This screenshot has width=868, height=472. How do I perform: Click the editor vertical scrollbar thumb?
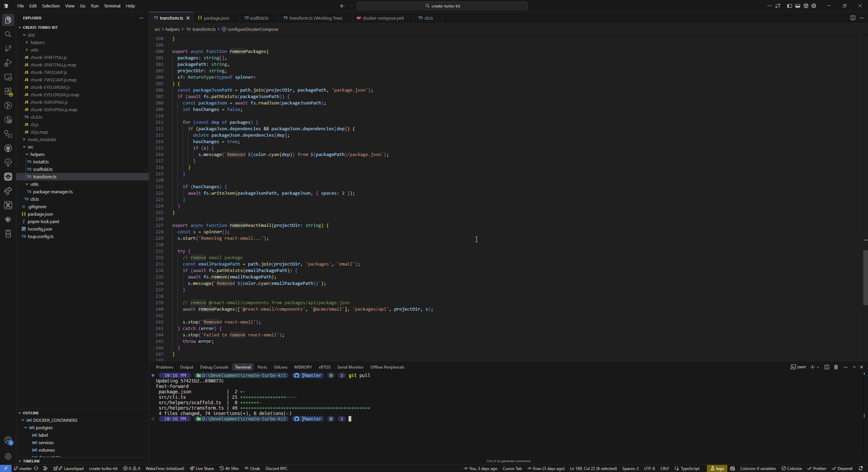865,278
